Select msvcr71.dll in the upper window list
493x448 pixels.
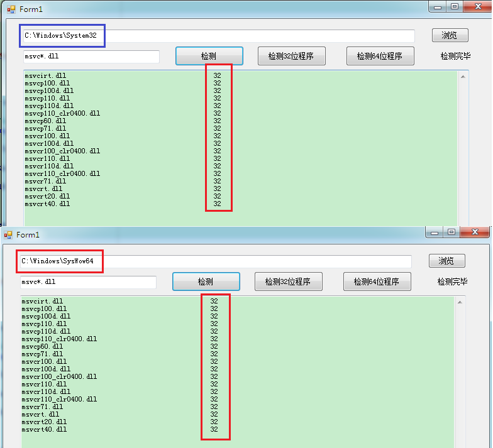pos(45,181)
